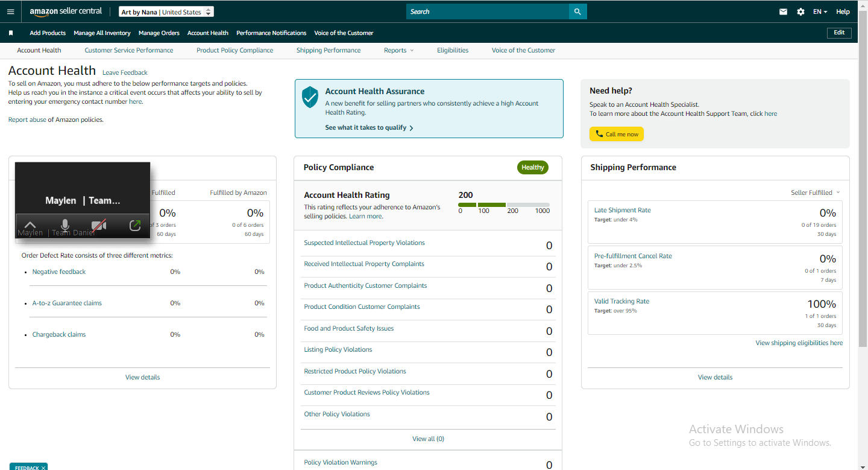Screen dimensions: 868x470
Task: Open Restricted Product Policy Violations
Action: 355,371
